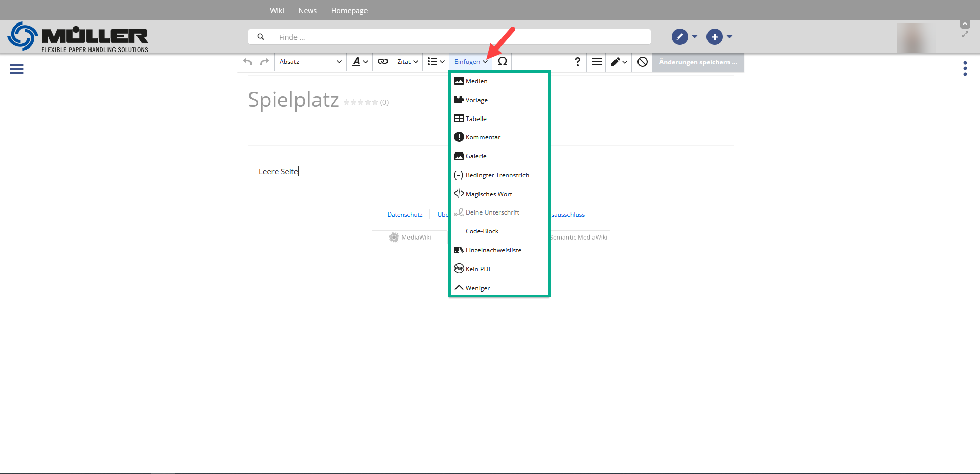Open special characters with the Omega icon
This screenshot has width=980, height=474.
click(503, 62)
